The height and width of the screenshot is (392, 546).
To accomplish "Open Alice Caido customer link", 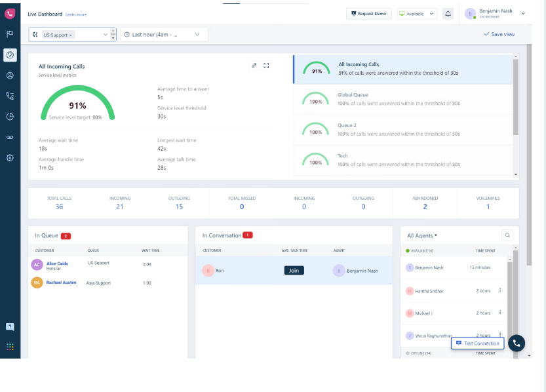I will (x=58, y=264).
